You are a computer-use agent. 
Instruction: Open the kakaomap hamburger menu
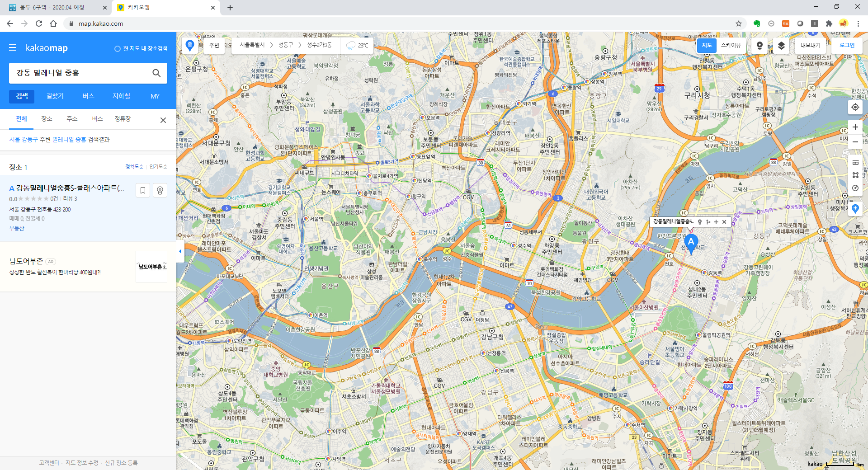[x=13, y=47]
